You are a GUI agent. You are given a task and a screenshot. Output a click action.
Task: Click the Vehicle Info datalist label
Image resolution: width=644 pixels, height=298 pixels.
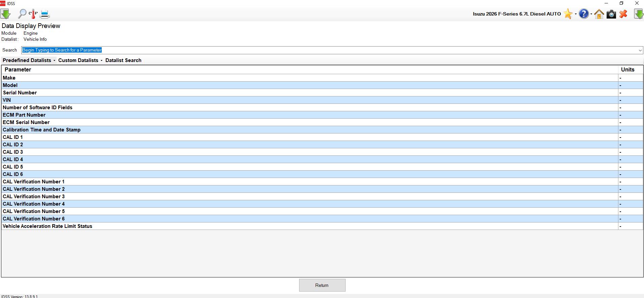[x=35, y=39]
